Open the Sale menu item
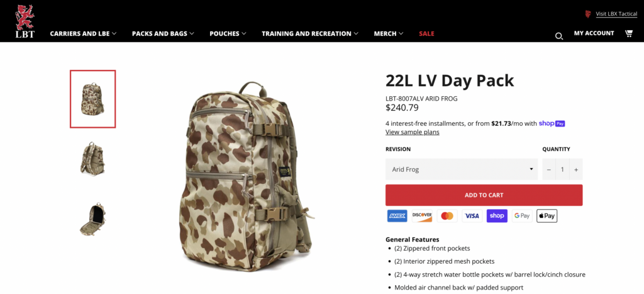Image resolution: width=644 pixels, height=294 pixels. [x=426, y=34]
